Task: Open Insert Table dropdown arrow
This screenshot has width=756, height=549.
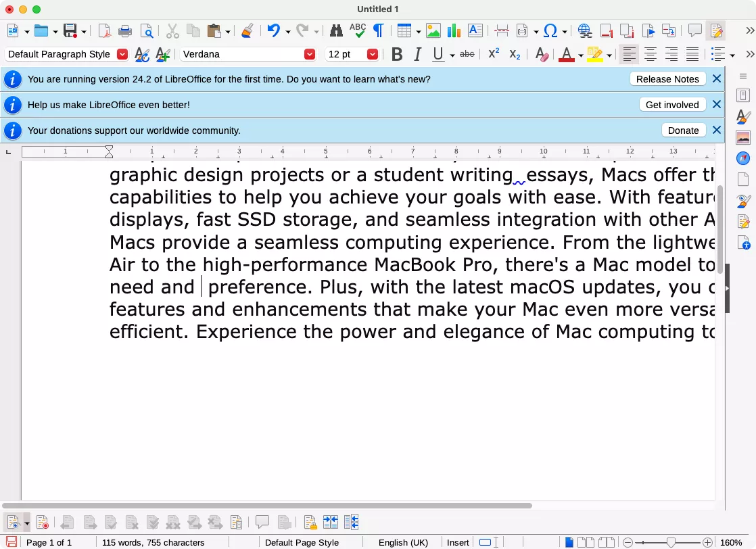Action: pos(418,32)
